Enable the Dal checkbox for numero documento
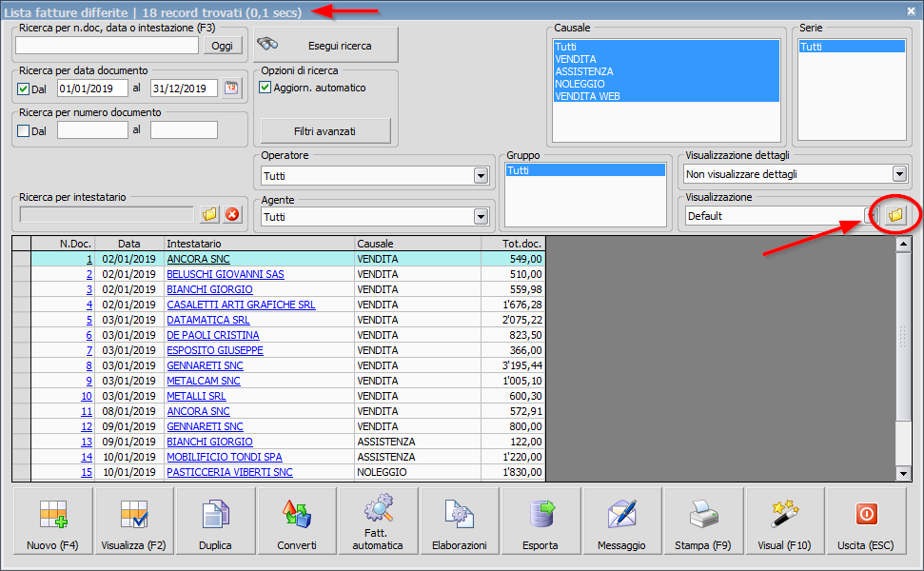This screenshot has width=924, height=571. click(24, 130)
